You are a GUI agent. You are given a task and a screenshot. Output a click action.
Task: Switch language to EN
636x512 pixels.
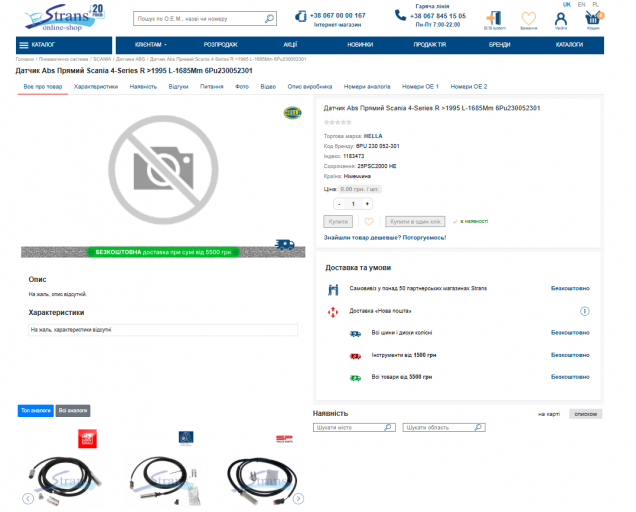click(581, 4)
